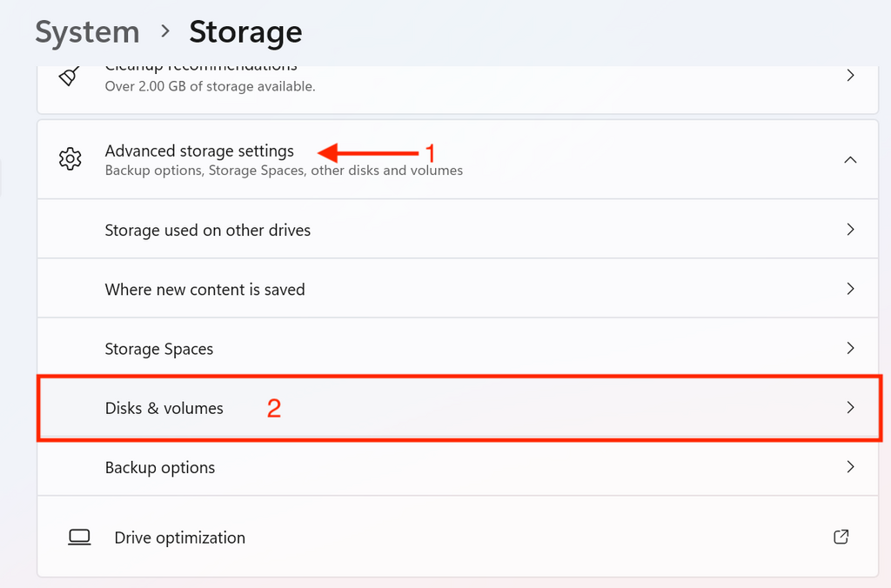
Task: Click the gear icon beside Advanced storage settings
Action: click(x=70, y=159)
